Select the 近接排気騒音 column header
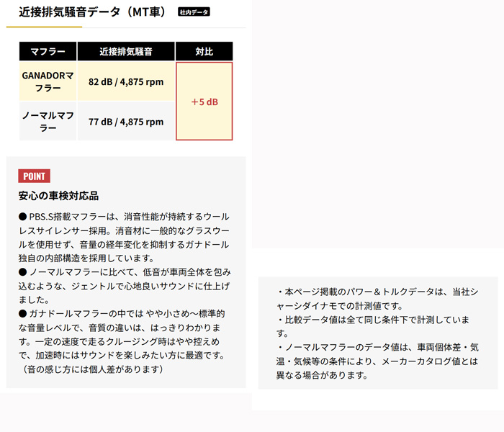 (x=126, y=52)
